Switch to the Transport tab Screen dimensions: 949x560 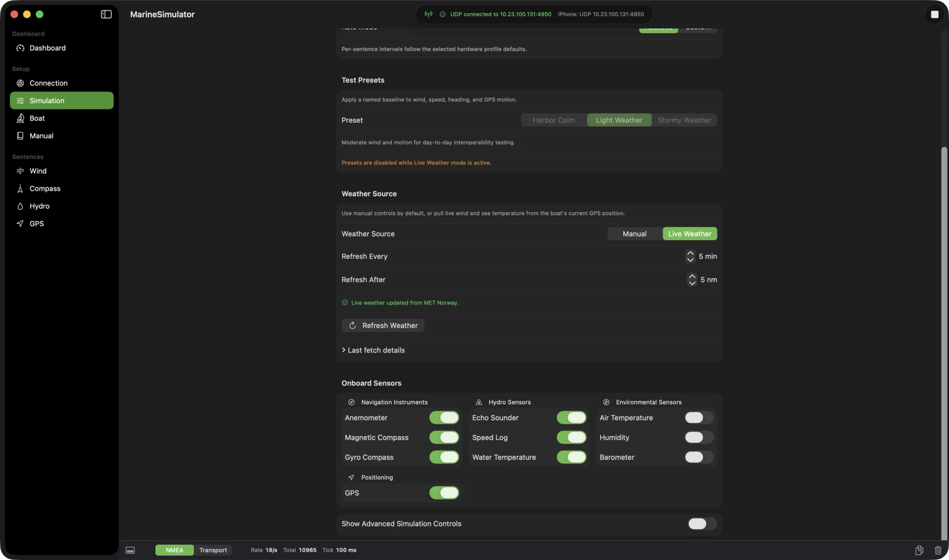(x=213, y=550)
